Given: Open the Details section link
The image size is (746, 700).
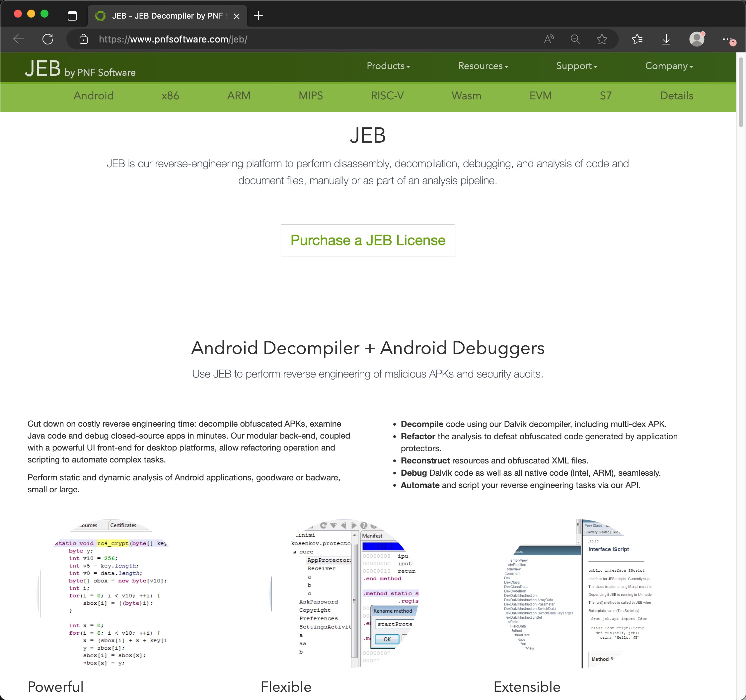Looking at the screenshot, I should pyautogui.click(x=677, y=96).
